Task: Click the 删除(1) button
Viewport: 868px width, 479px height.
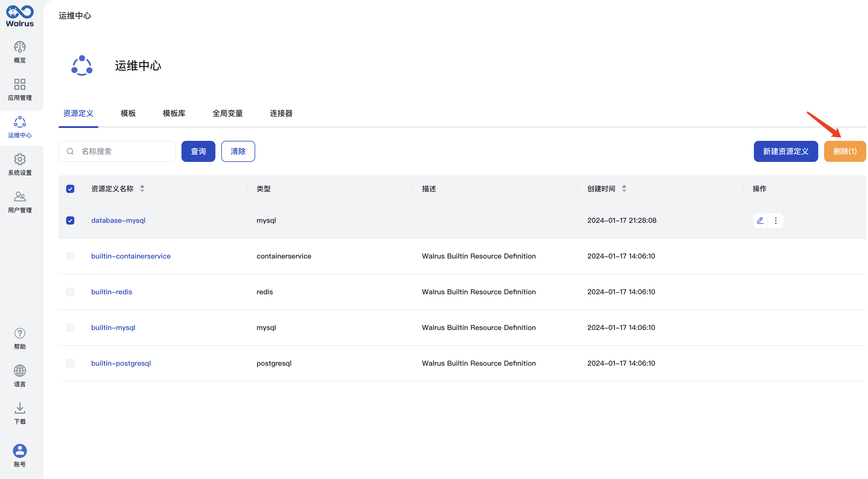Action: (x=845, y=151)
